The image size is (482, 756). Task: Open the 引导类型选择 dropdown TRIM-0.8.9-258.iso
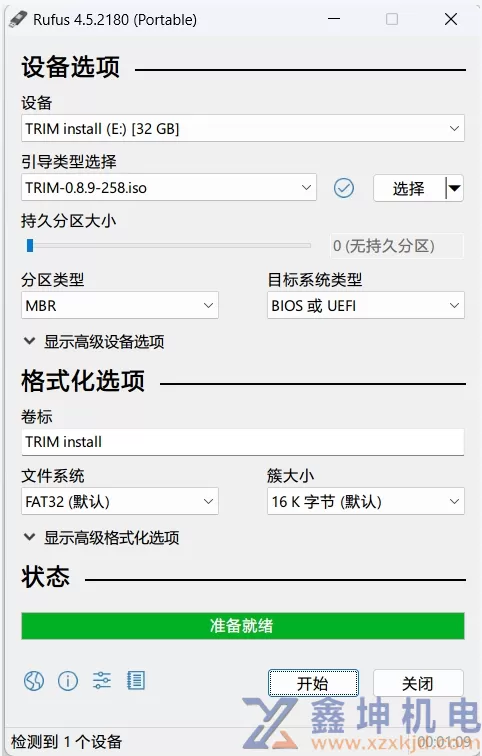(169, 187)
